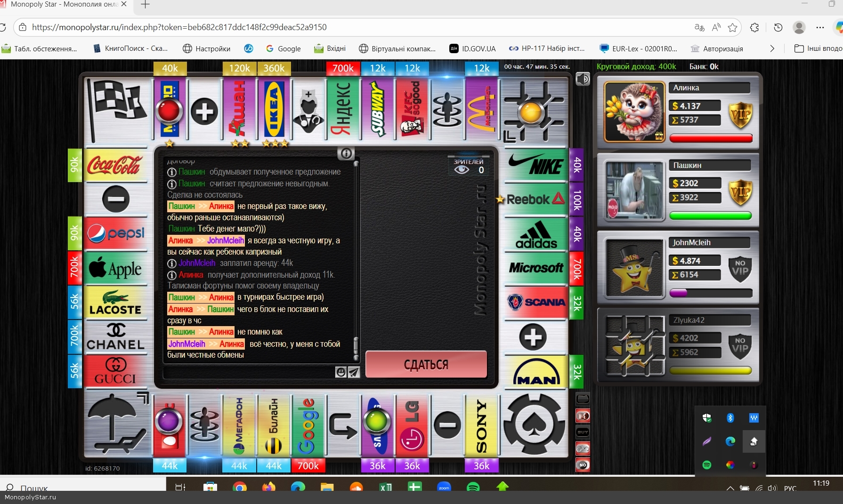Click the Subway property tile
Viewport: 843px width, 504px height.
(x=378, y=109)
